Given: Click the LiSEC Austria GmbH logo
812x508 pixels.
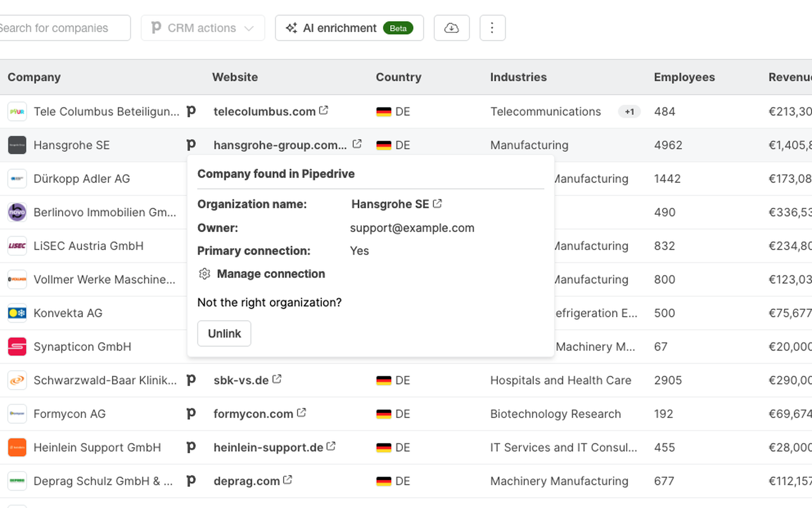Looking at the screenshot, I should tap(17, 246).
